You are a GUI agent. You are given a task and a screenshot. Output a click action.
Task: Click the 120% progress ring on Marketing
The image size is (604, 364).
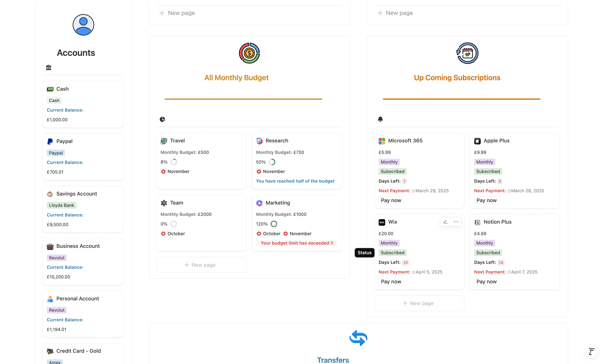(274, 224)
